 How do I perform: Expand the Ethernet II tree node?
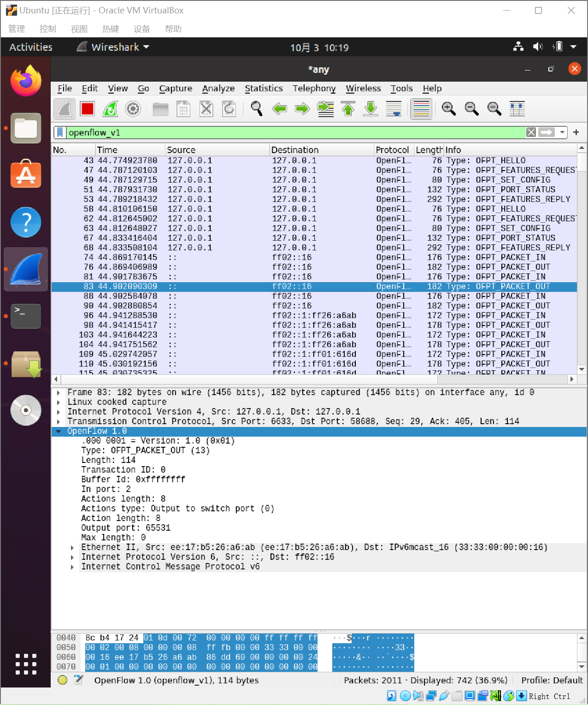point(72,547)
